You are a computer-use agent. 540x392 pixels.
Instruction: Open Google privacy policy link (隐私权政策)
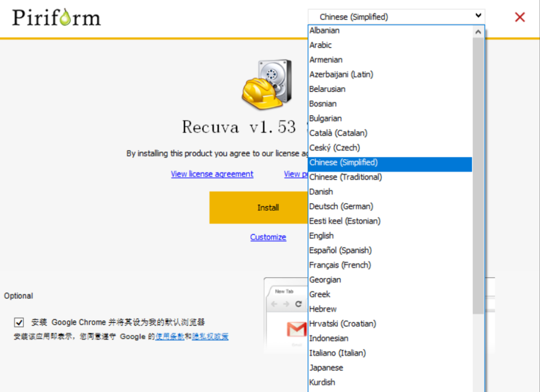coord(210,336)
